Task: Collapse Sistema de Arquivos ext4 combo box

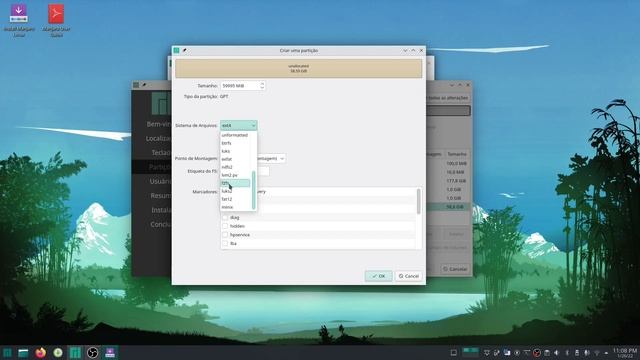Action: pyautogui.click(x=239, y=125)
